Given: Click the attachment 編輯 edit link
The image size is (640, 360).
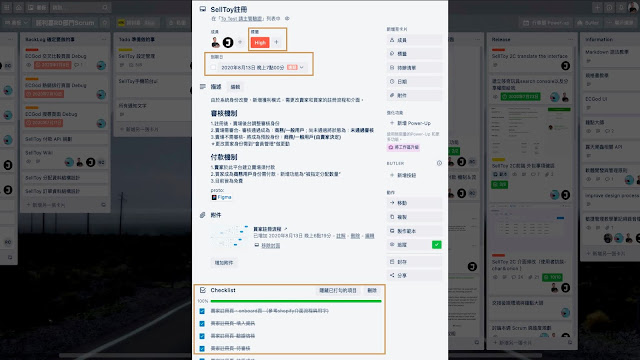Looking at the screenshot, I should pos(369,236).
